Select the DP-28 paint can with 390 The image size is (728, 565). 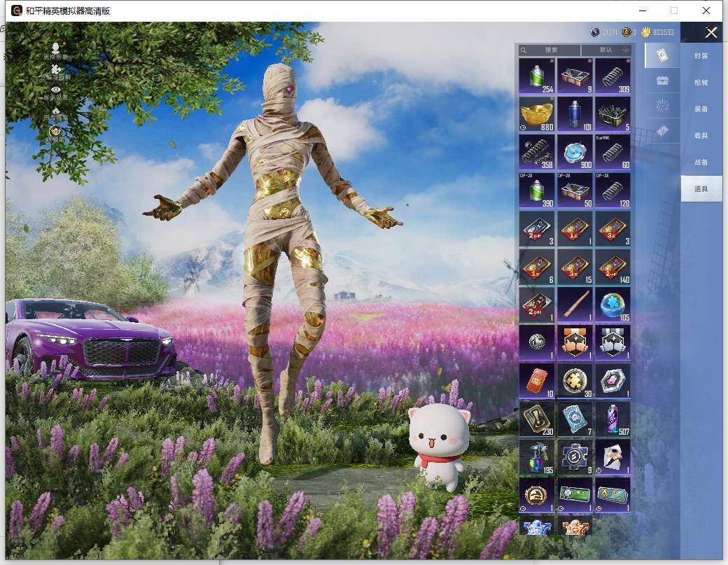tap(537, 190)
